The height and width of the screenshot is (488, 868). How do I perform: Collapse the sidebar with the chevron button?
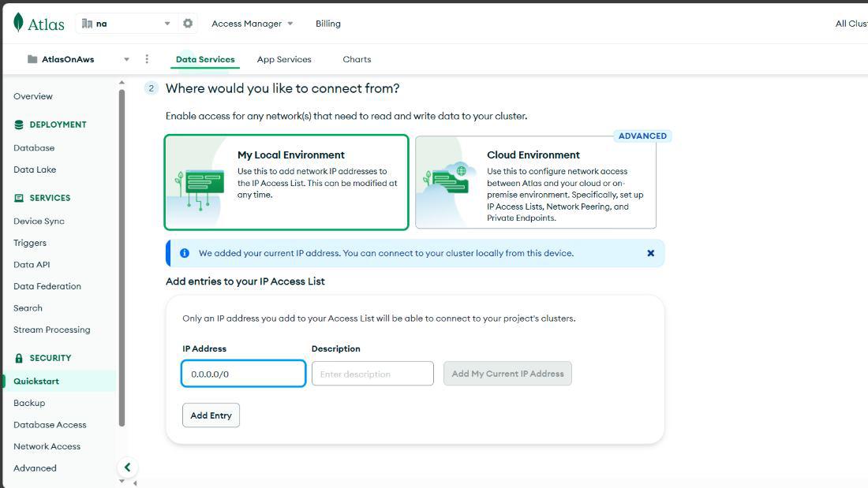click(127, 468)
